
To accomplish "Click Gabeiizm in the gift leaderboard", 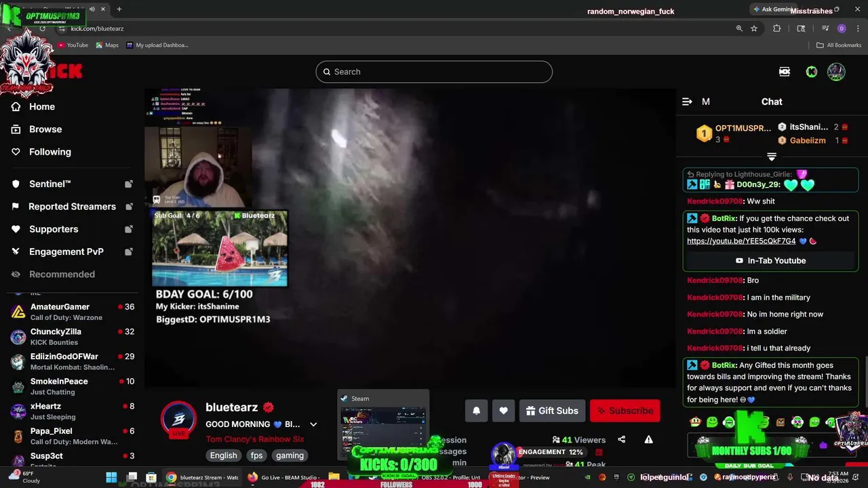I will point(808,140).
